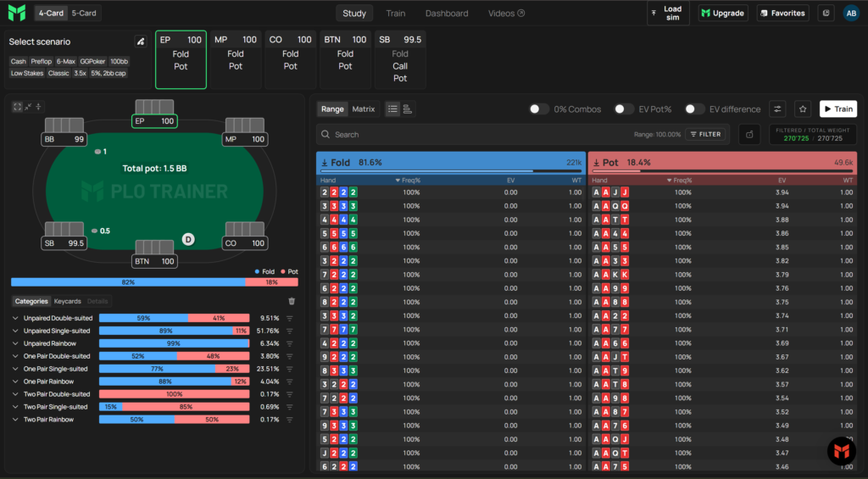
Task: Expand Unpaired Double-suited category
Action: tap(15, 319)
